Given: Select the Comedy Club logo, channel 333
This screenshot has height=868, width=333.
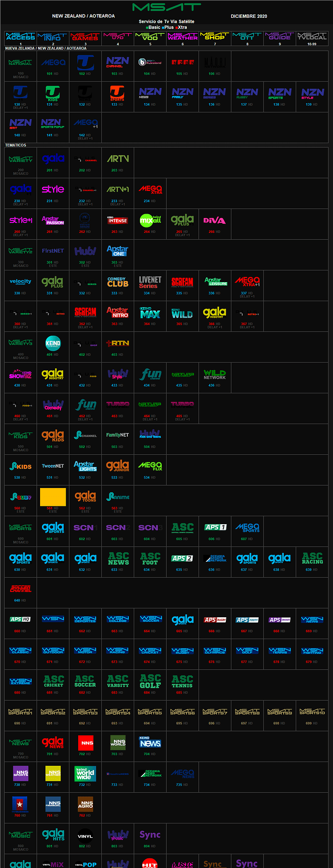Looking at the screenshot, I should point(118,282).
